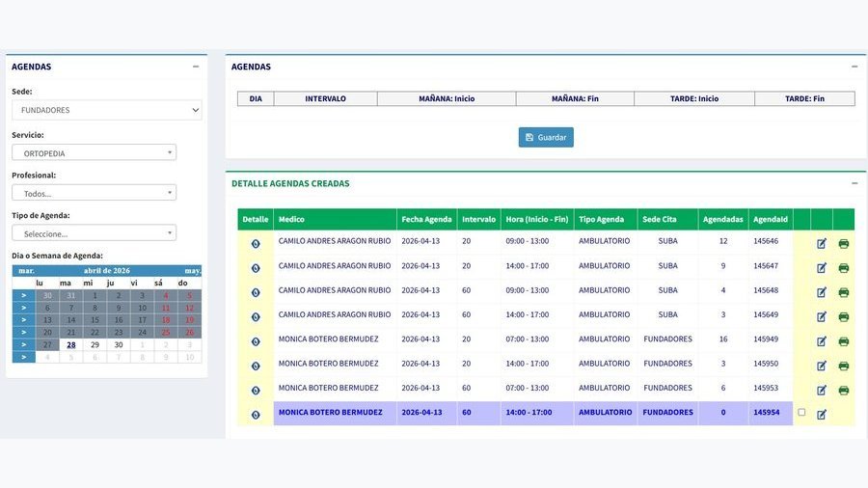This screenshot has height=488, width=868.
Task: Open detail icon for agenda 145949
Action: tap(256, 341)
